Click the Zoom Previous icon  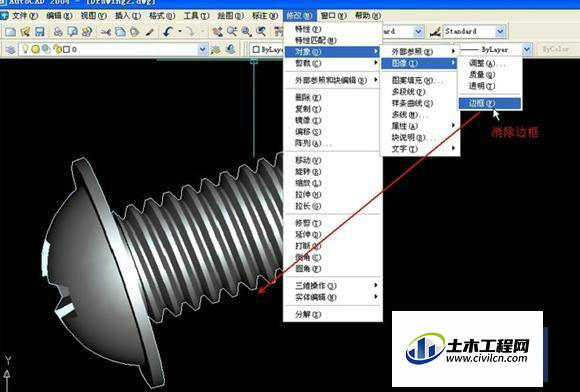(x=261, y=32)
